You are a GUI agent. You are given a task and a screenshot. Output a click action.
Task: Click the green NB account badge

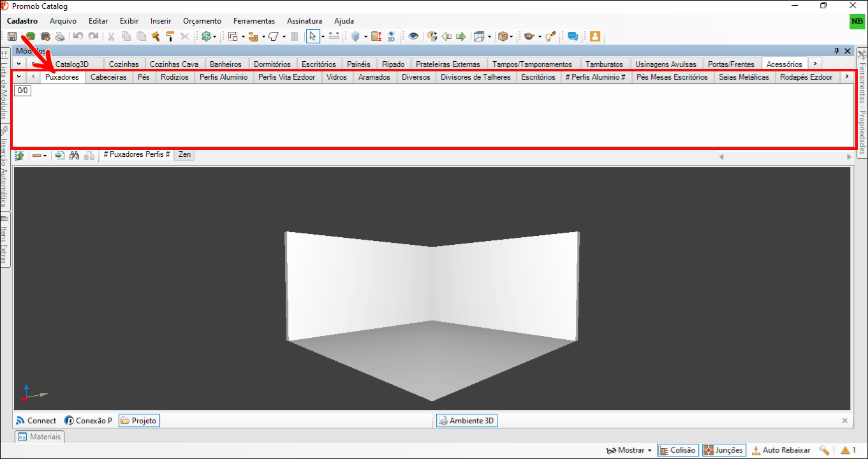(x=857, y=22)
